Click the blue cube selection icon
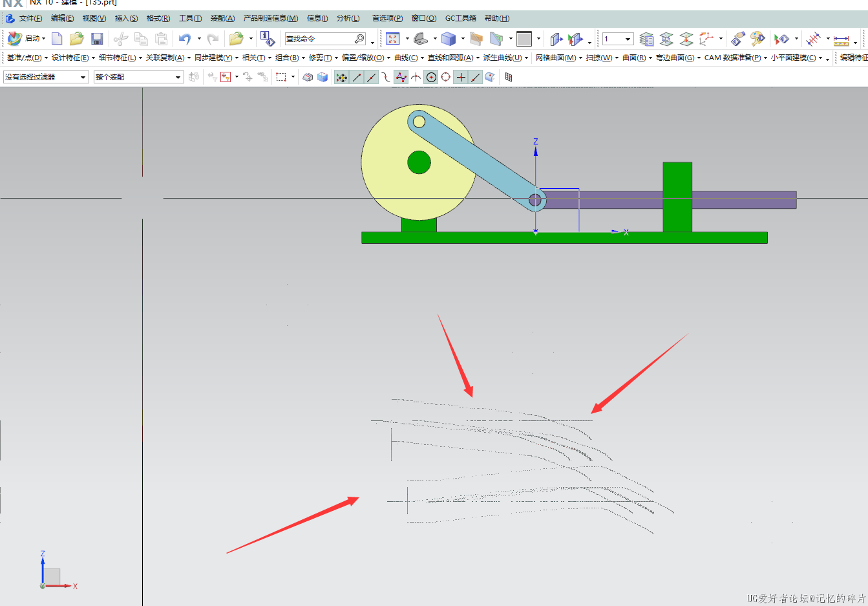868x606 pixels. pyautogui.click(x=323, y=77)
